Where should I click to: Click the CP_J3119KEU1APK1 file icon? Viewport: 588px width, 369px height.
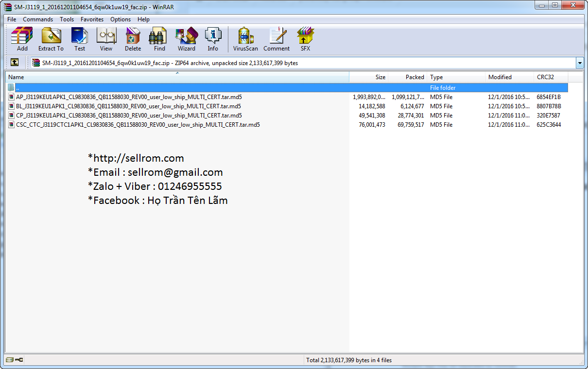pyautogui.click(x=12, y=116)
